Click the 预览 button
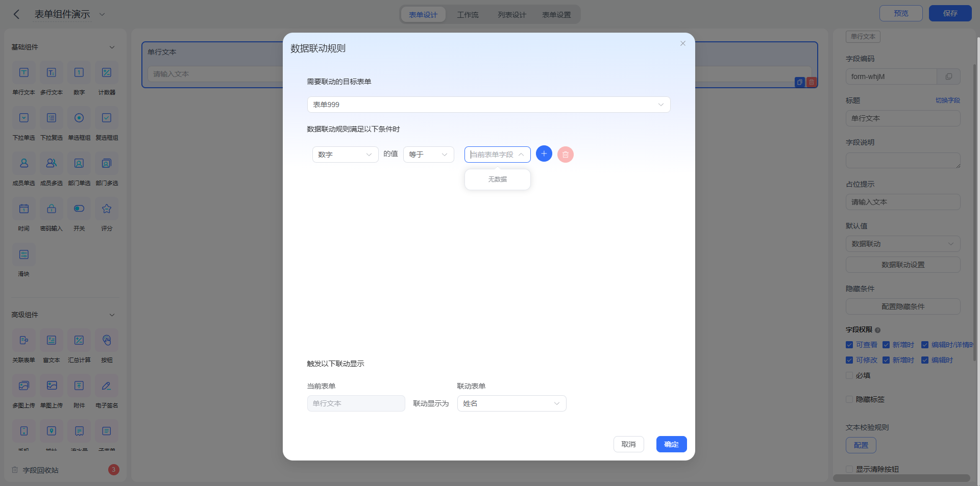Screen dimensions: 980x486 click(901, 13)
